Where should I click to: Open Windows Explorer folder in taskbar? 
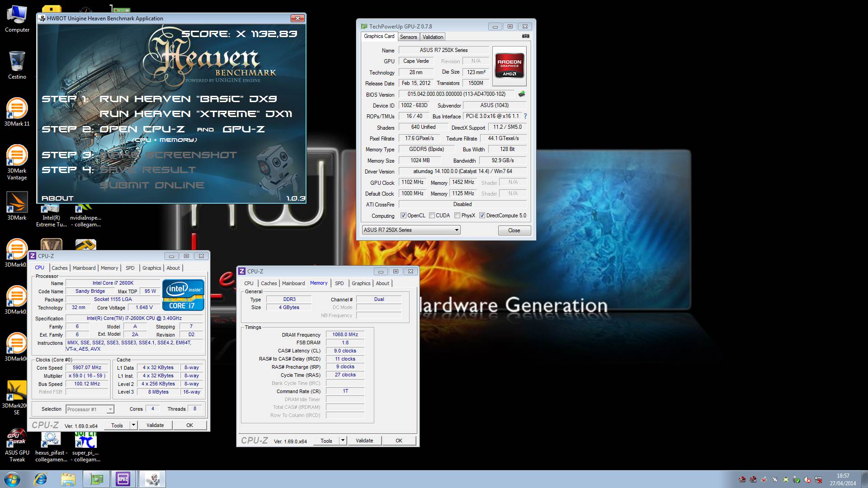pyautogui.click(x=68, y=479)
